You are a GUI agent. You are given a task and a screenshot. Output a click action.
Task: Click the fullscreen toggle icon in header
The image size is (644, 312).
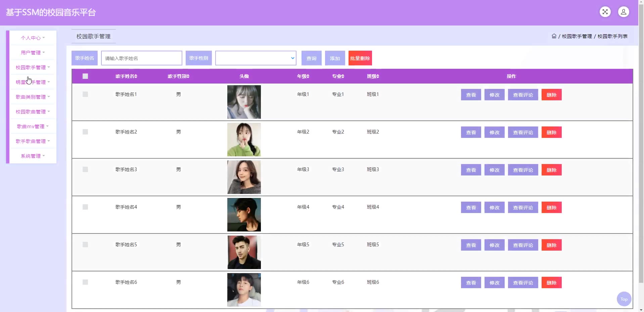coord(605,12)
